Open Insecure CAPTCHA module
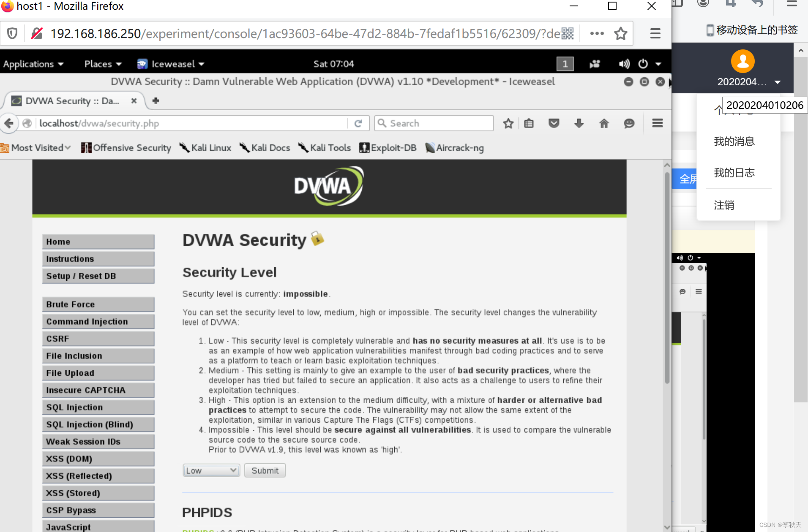The height and width of the screenshot is (532, 808). (x=98, y=390)
